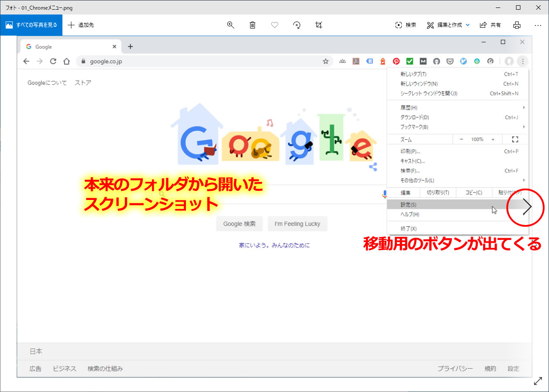The width and height of the screenshot is (549, 392).
Task: Click the Google 検索 button
Action: (x=239, y=224)
